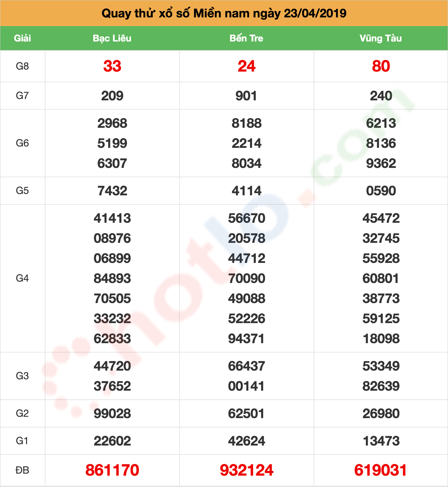Select G4 number 55928

point(381,259)
